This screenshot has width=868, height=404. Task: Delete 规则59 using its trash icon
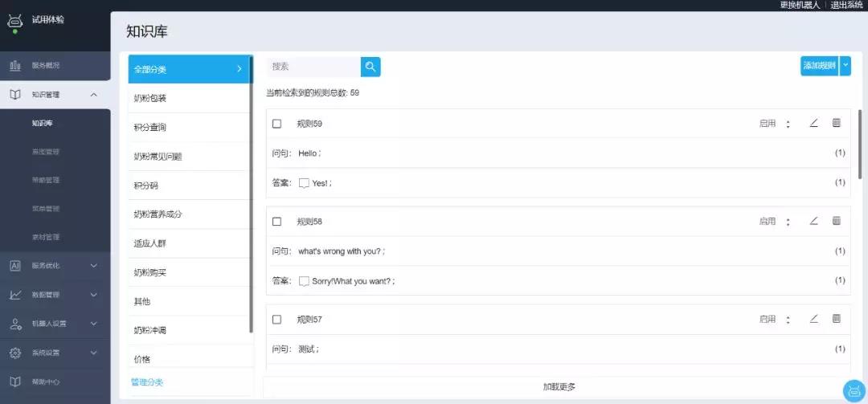tap(836, 123)
